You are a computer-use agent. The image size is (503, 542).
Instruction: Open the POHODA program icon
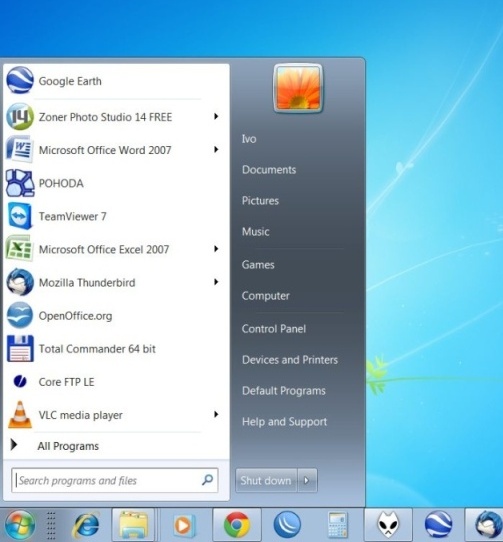(x=20, y=183)
